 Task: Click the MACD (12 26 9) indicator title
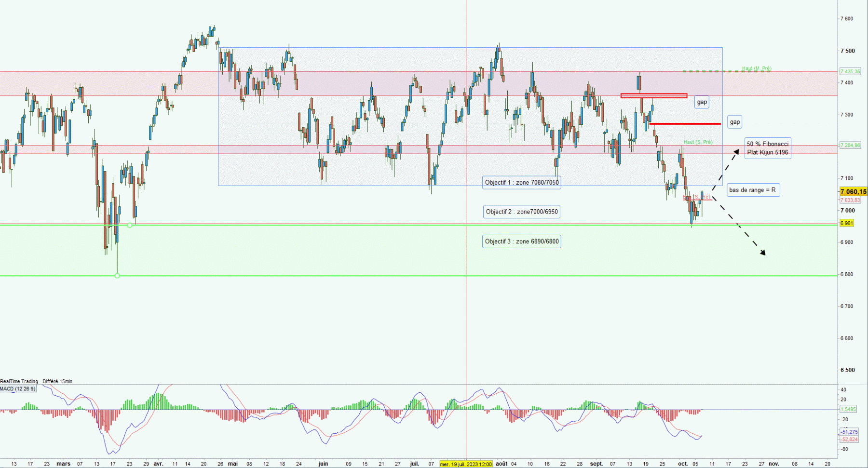point(18,388)
